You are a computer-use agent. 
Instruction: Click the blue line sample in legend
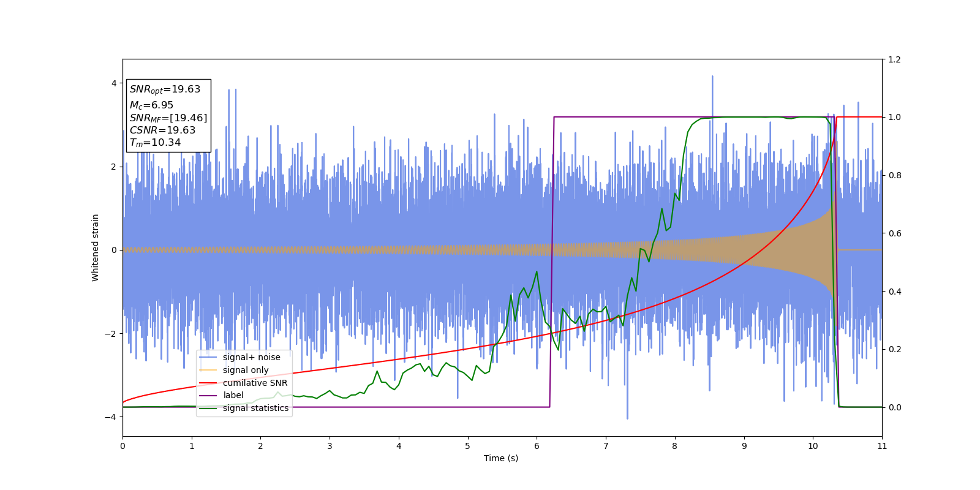click(209, 358)
